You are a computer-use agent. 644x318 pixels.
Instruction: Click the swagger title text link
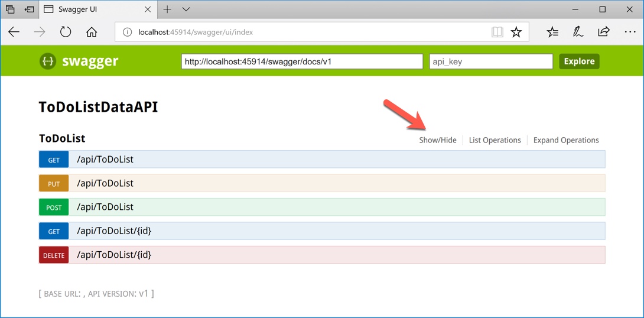90,61
